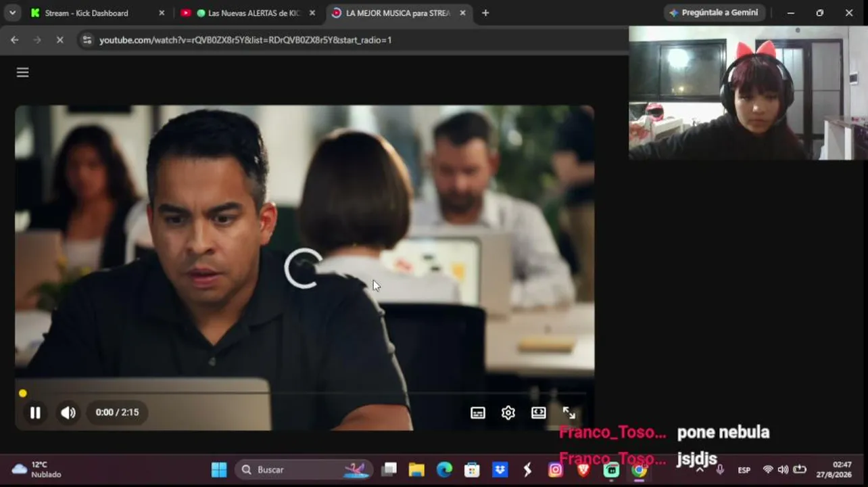The width and height of the screenshot is (868, 487).
Task: Open the YouTube hamburger guide menu
Action: [x=22, y=72]
